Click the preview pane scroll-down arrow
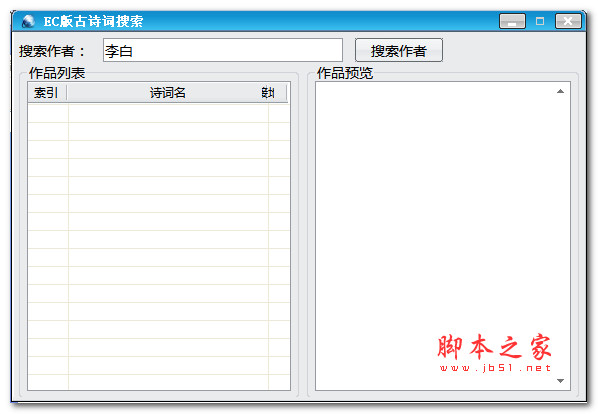This screenshot has height=414, width=598. pyautogui.click(x=560, y=380)
